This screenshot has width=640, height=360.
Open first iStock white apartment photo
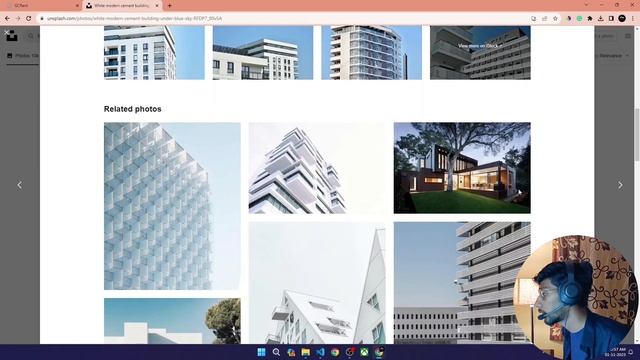[x=154, y=53]
